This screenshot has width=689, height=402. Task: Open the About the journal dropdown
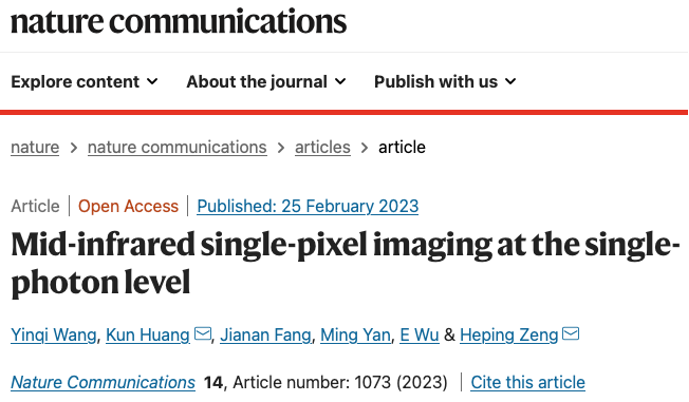click(266, 82)
